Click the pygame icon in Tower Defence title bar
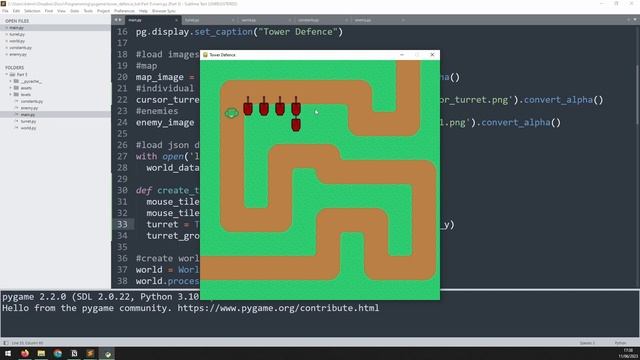 point(205,55)
